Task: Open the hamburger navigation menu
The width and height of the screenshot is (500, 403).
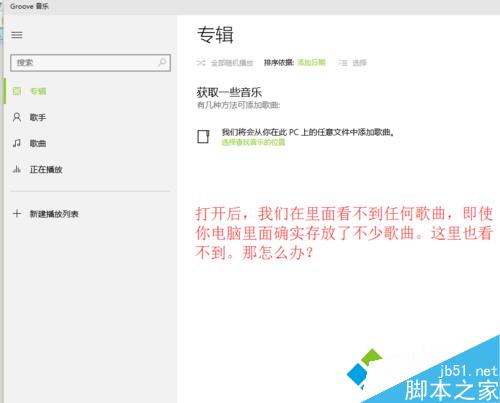Action: point(17,35)
